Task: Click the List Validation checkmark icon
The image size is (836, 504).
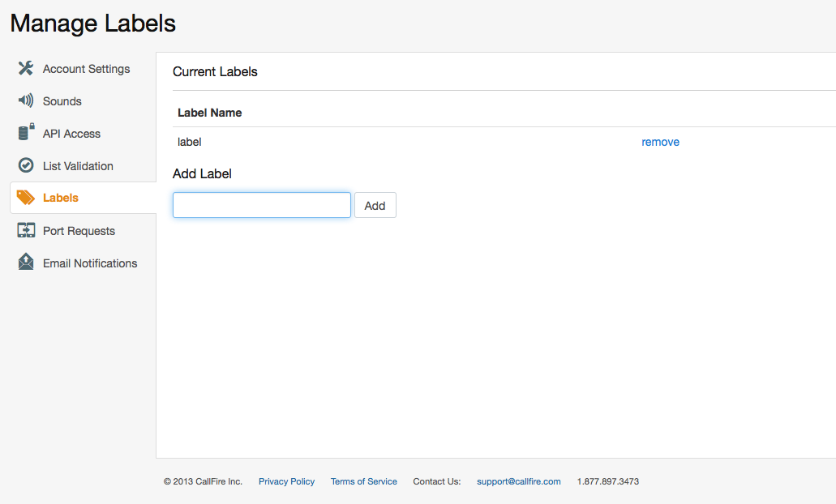Action: coord(26,165)
